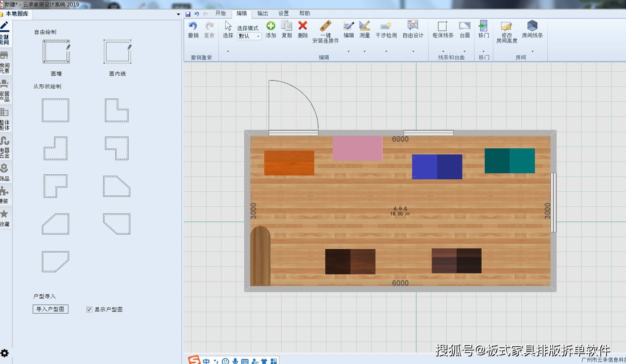Image resolution: width=626 pixels, height=364 pixels.
Task: Expand the arrow under 干涉检测
Action: [x=386, y=51]
